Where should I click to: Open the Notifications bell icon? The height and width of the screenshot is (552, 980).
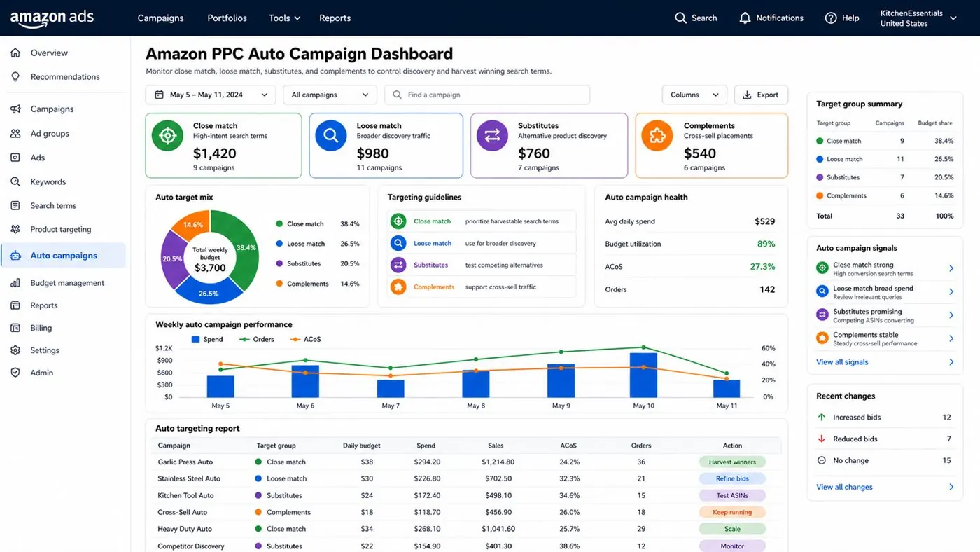[745, 18]
